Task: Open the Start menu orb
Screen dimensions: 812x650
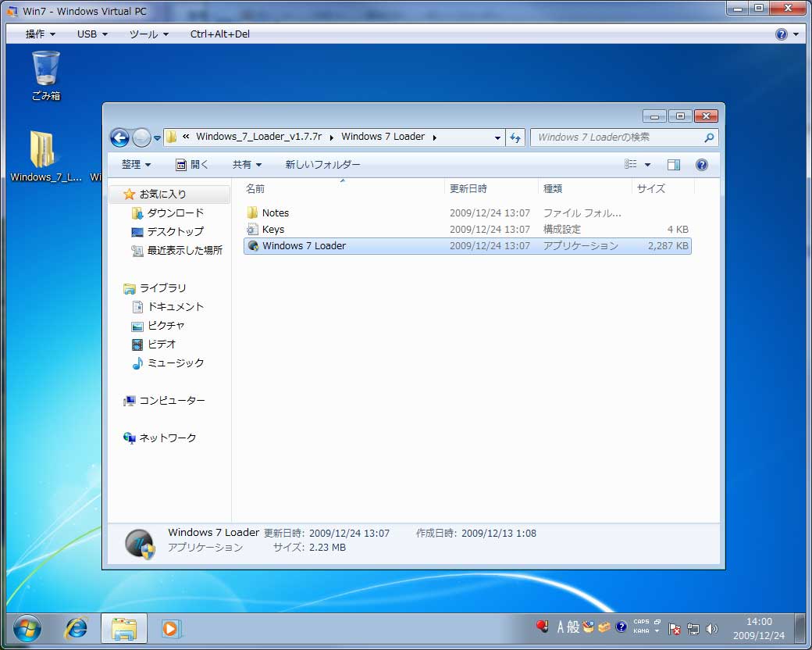Action: [x=27, y=629]
